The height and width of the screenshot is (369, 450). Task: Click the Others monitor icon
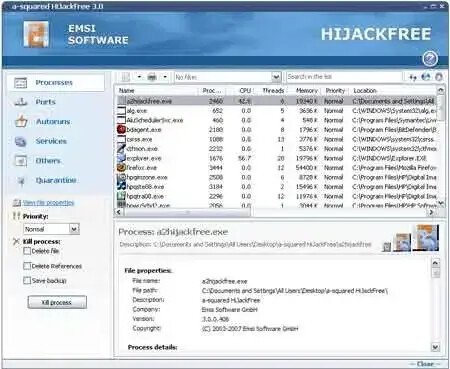pyautogui.click(x=21, y=161)
